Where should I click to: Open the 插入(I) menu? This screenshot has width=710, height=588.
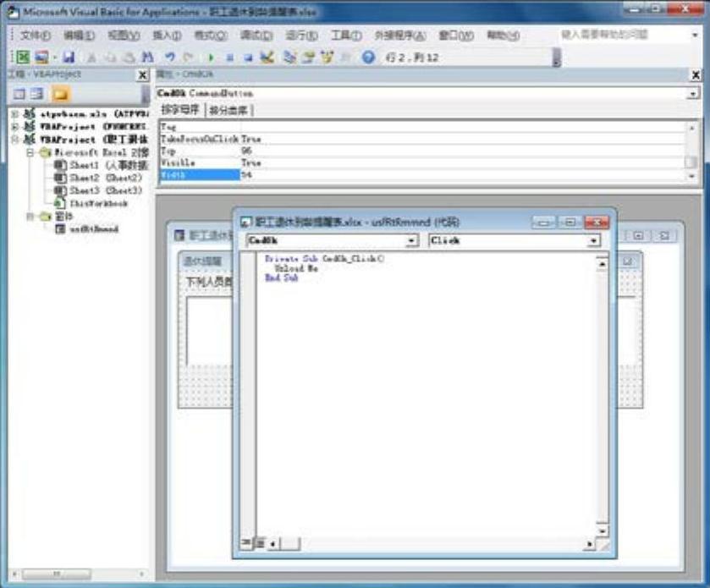point(167,36)
